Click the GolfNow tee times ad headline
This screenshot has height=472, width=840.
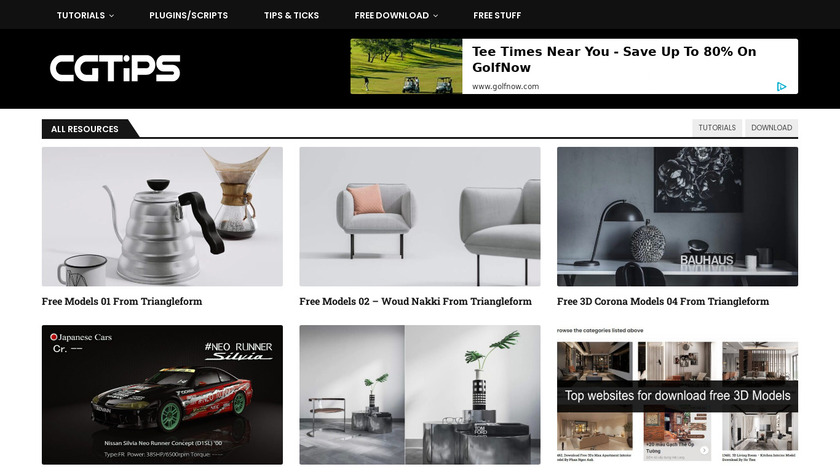[614, 59]
